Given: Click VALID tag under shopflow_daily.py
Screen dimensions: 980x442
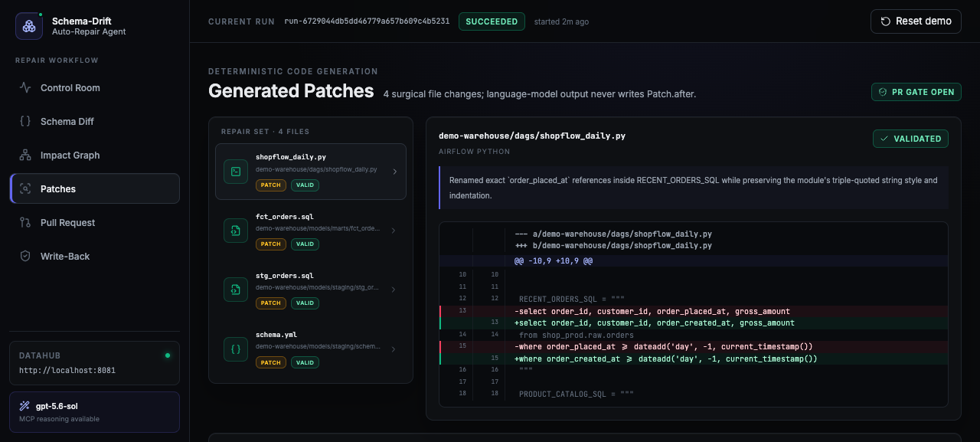Looking at the screenshot, I should click(305, 185).
